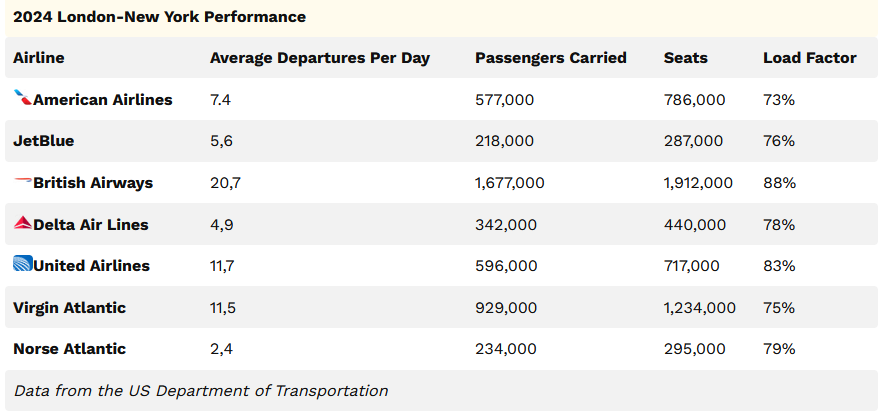Select the Average Departures Per Day header
The width and height of the screenshot is (883, 411).
[x=320, y=58]
